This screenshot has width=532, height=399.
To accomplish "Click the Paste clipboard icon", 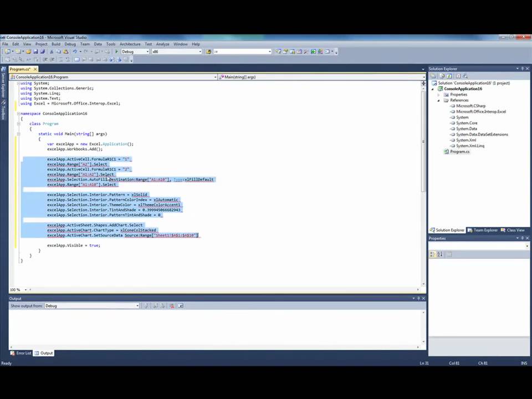I will click(65, 52).
